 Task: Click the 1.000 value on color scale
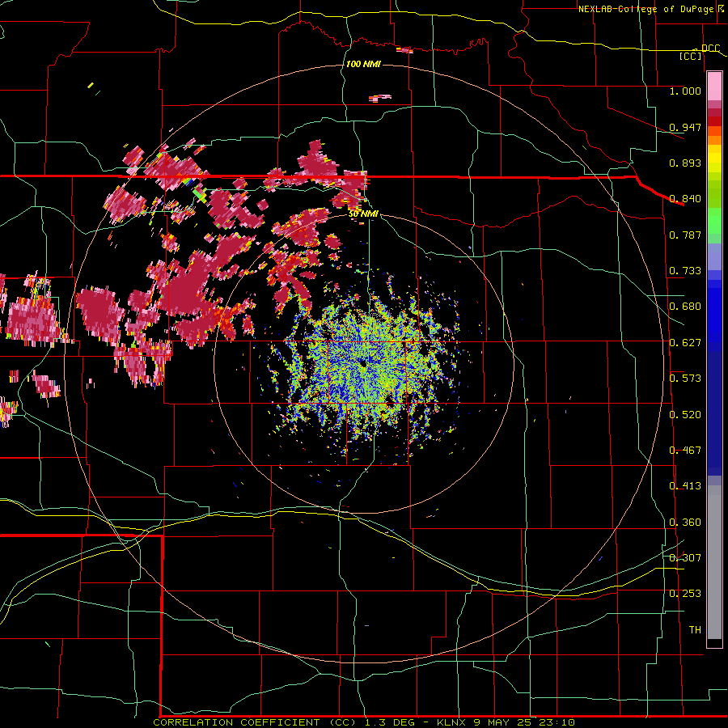click(x=685, y=91)
